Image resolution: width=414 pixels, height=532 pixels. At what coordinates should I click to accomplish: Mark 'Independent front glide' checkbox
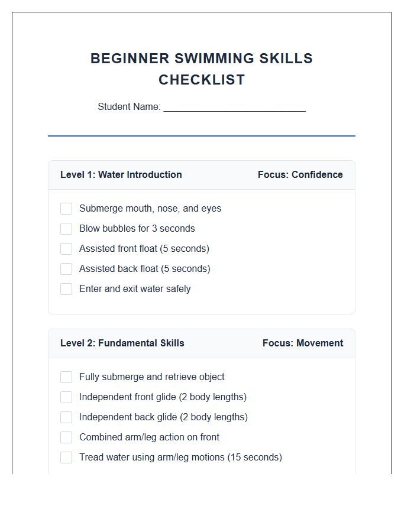pos(66,397)
